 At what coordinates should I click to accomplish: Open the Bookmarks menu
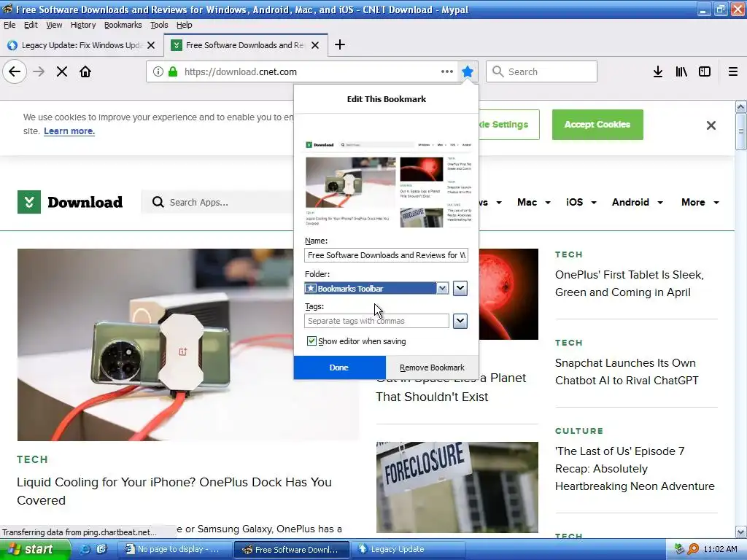(123, 25)
